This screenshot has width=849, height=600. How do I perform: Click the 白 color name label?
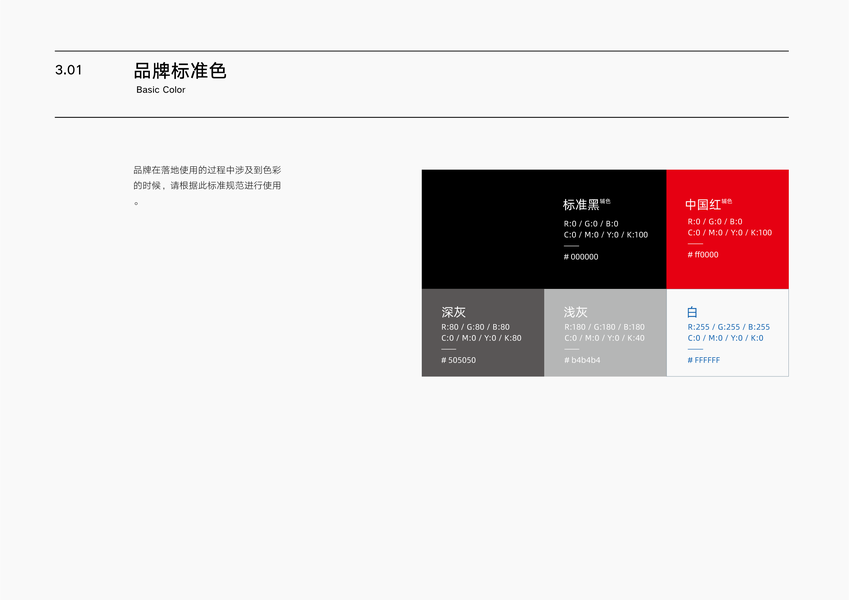pyautogui.click(x=692, y=312)
